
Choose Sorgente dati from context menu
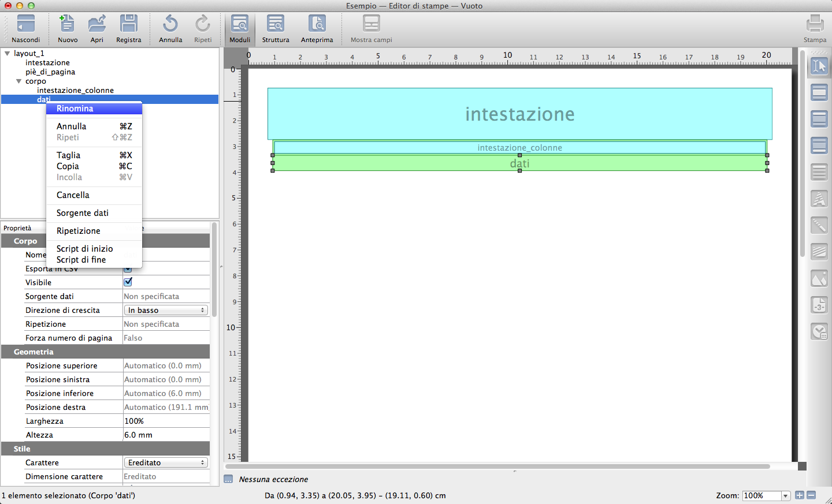click(83, 213)
